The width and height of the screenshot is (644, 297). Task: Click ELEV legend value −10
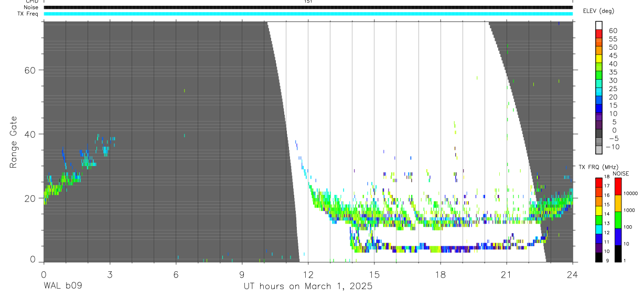[x=613, y=147]
